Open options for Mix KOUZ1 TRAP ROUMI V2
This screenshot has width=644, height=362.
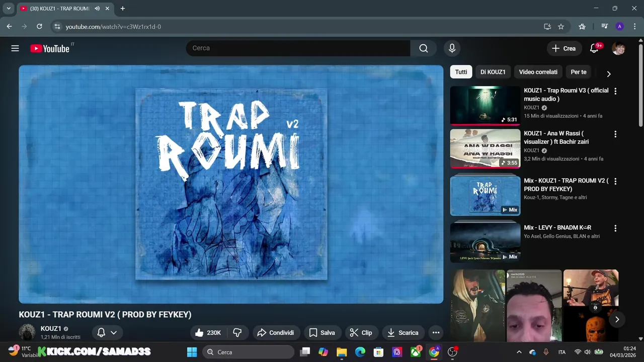pos(615,181)
